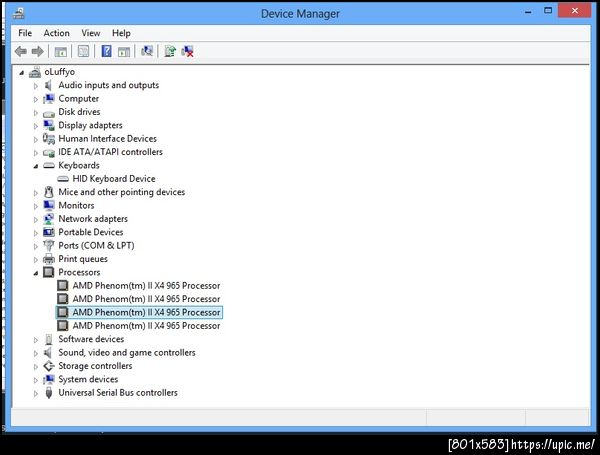Screen dimensions: 600x455
Task: Select the last AMD Phenom processor entry
Action: click(146, 326)
